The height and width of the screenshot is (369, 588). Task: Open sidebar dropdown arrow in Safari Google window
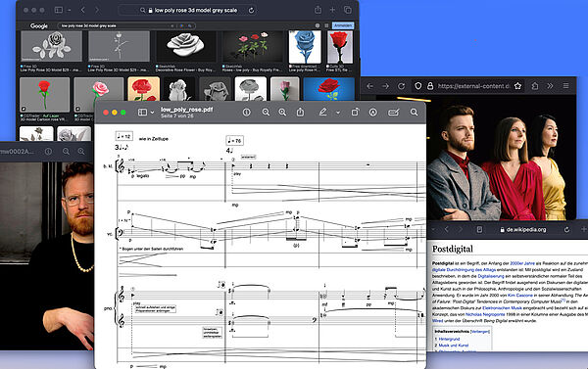(x=70, y=11)
